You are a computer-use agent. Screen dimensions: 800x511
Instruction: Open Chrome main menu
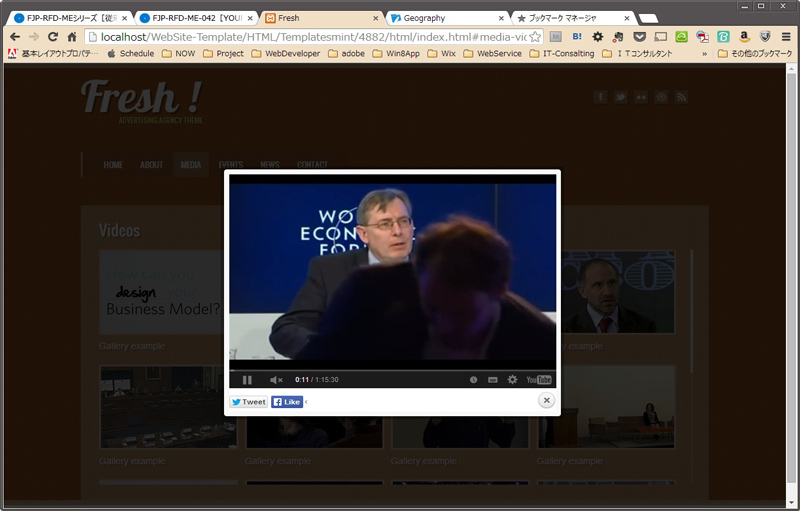[786, 37]
